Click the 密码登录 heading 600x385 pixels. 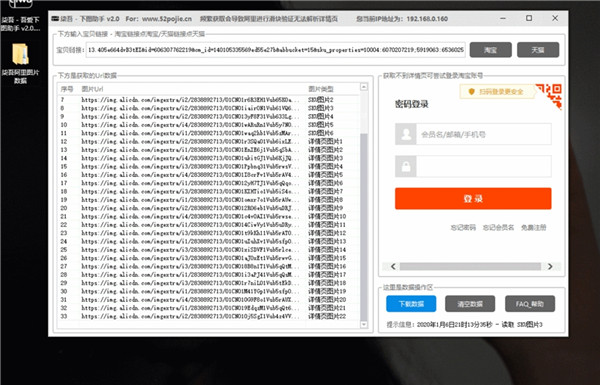[x=412, y=104]
